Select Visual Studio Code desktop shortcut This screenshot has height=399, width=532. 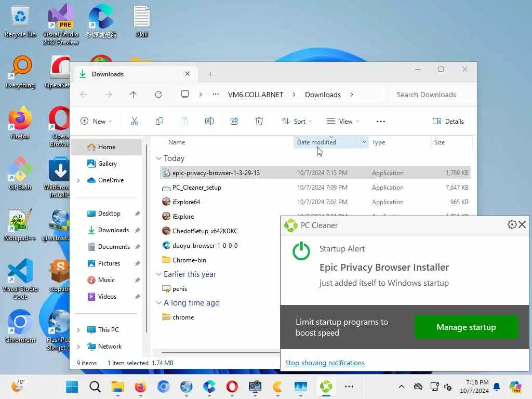tap(20, 279)
